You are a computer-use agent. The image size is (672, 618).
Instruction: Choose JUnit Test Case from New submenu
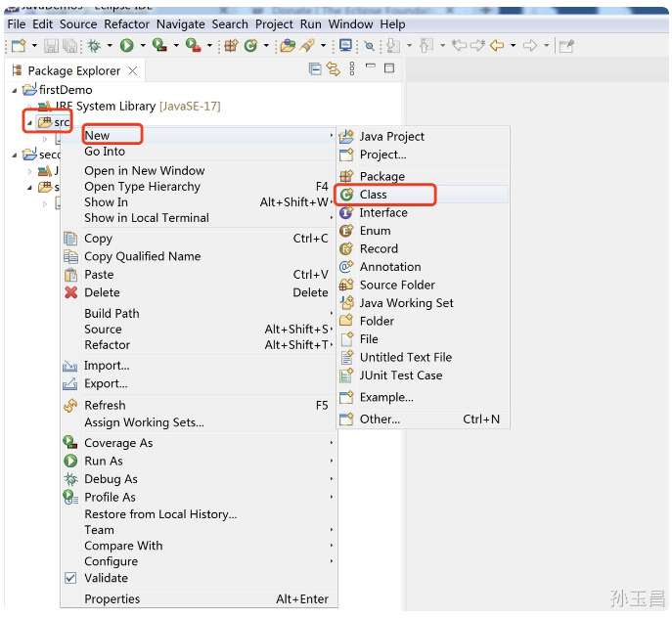[424, 375]
